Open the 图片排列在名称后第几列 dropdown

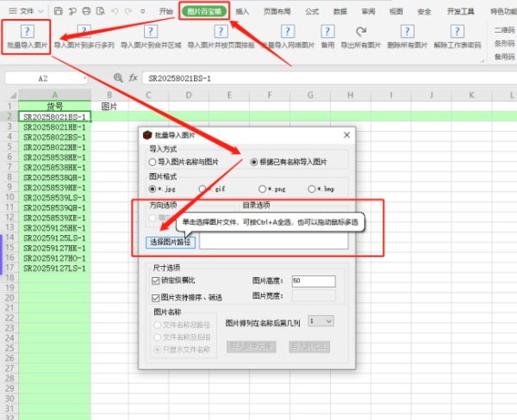(x=321, y=321)
